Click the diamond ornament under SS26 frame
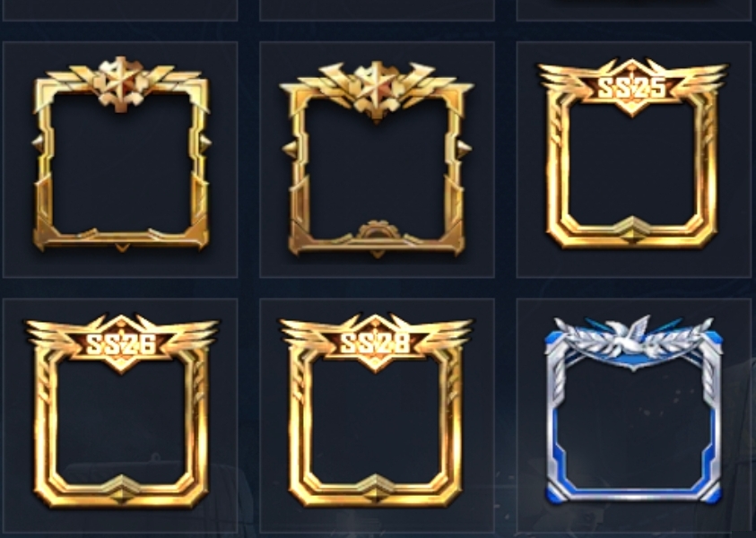756x538 pixels. 121,492
